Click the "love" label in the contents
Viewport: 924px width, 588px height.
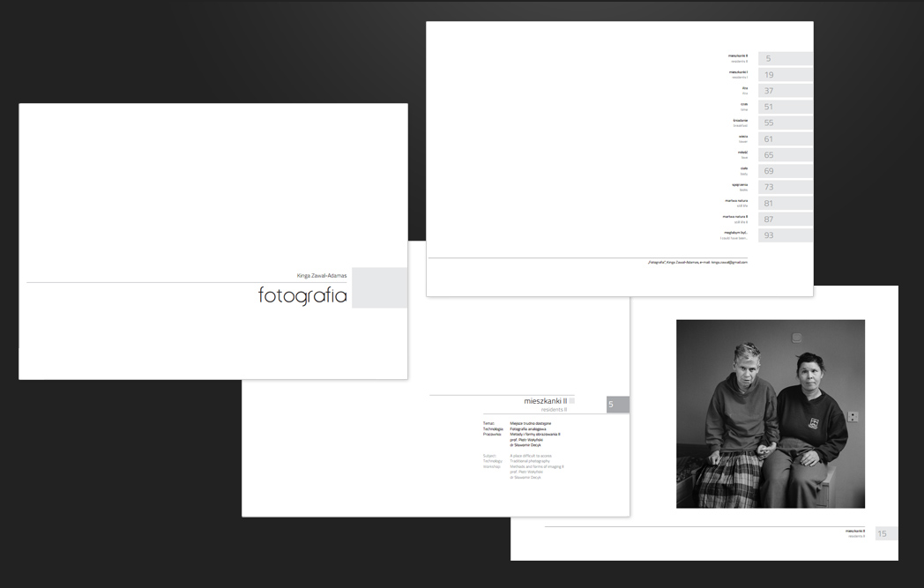[744, 157]
